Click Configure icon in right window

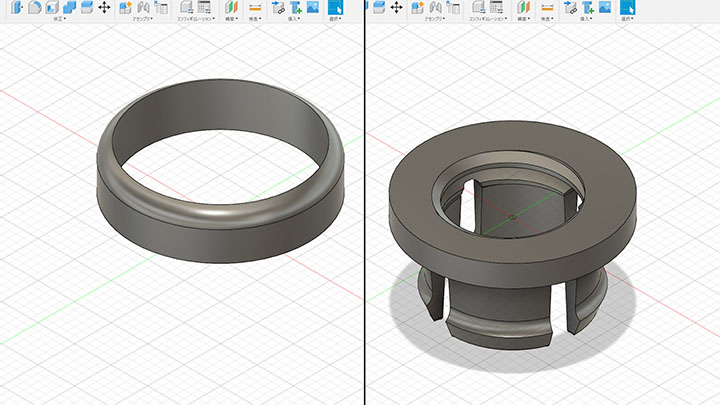[478, 7]
